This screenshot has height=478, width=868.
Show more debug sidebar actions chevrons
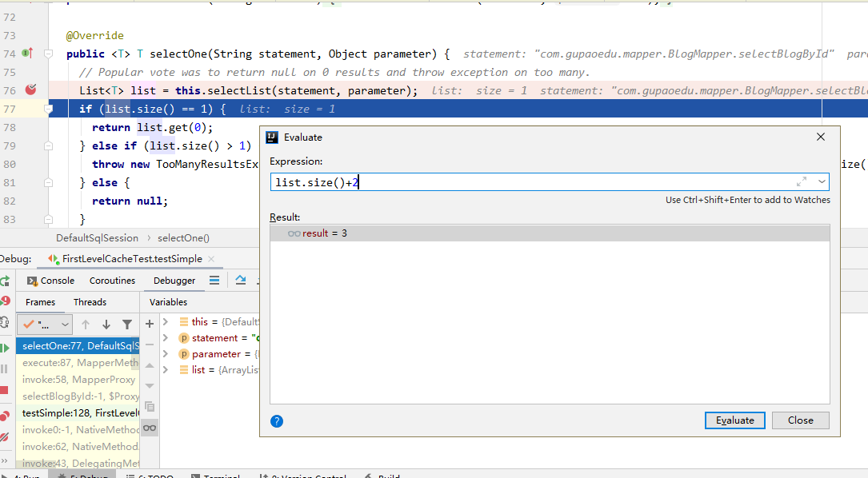(5, 460)
